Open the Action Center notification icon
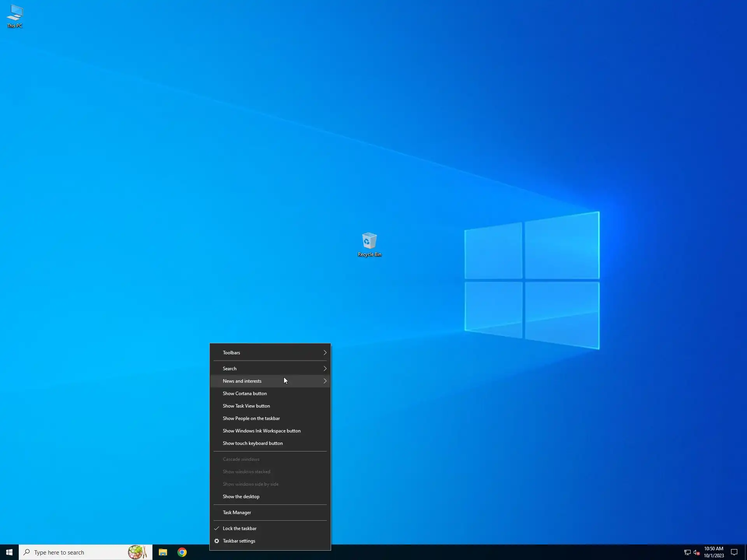Image resolution: width=747 pixels, height=560 pixels. tap(734, 552)
